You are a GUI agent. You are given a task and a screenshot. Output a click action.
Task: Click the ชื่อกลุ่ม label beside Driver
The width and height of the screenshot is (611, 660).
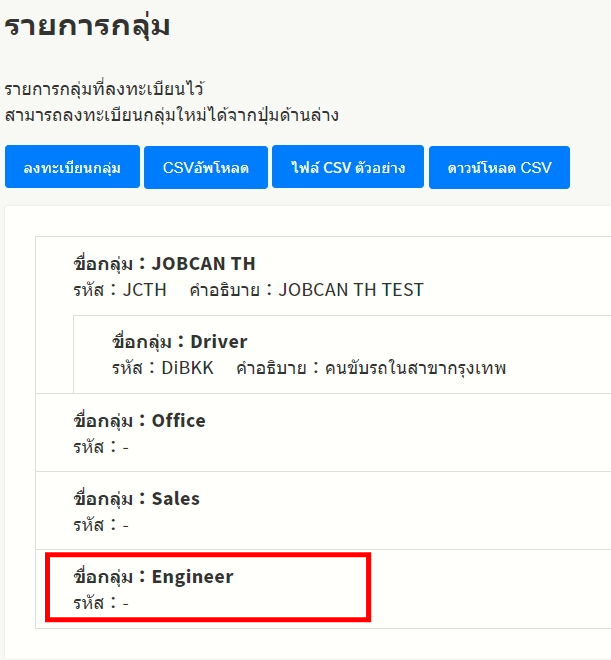point(142,342)
